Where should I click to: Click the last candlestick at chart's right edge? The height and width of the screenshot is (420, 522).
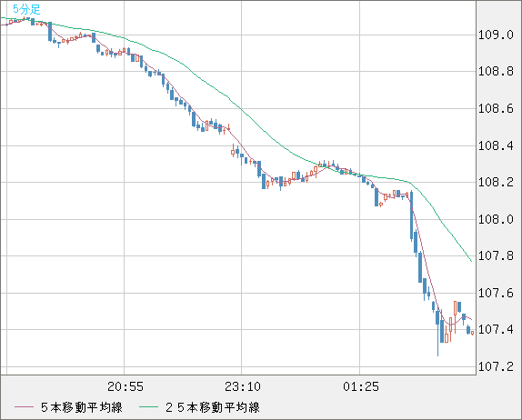[x=472, y=333]
